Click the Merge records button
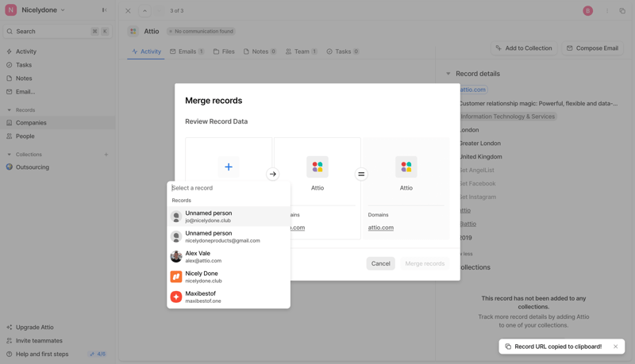 click(x=425, y=263)
